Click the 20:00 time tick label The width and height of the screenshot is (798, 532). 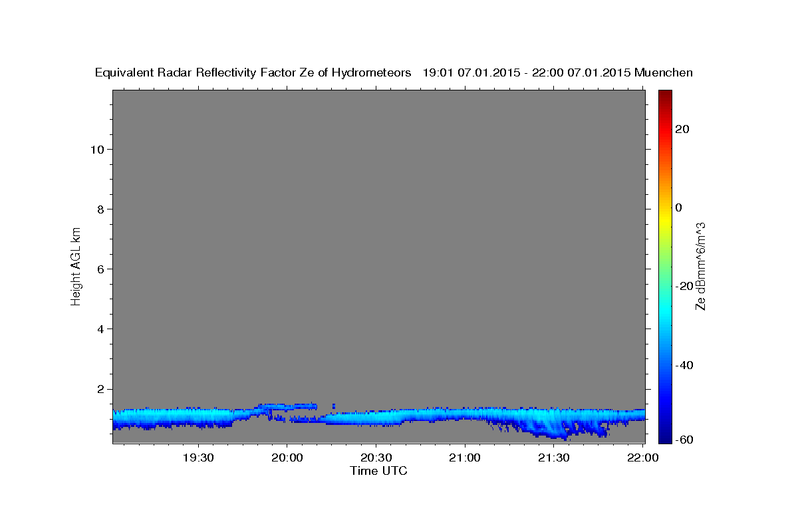tap(287, 458)
